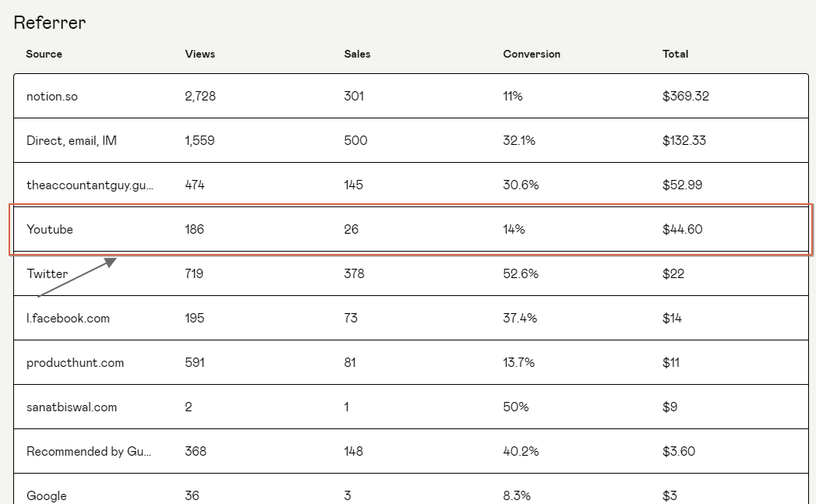Click the Google source entry

[46, 496]
